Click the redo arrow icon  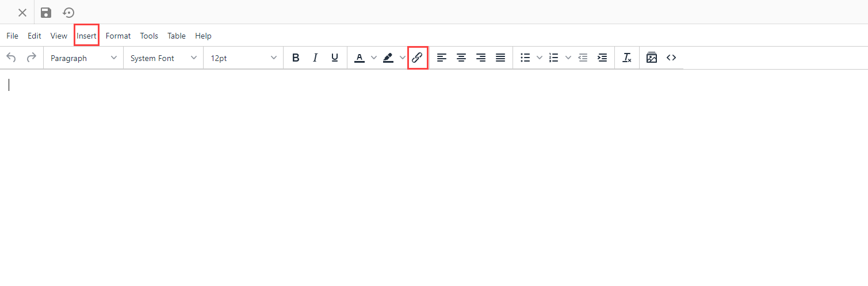tap(32, 58)
